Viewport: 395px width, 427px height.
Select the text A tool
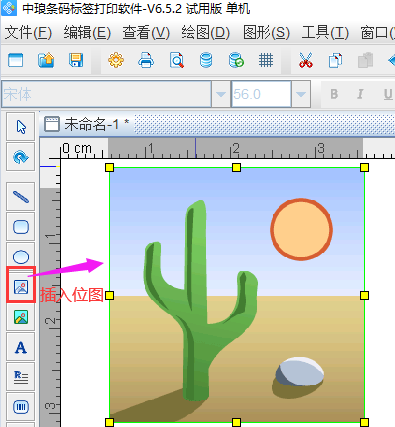point(21,347)
